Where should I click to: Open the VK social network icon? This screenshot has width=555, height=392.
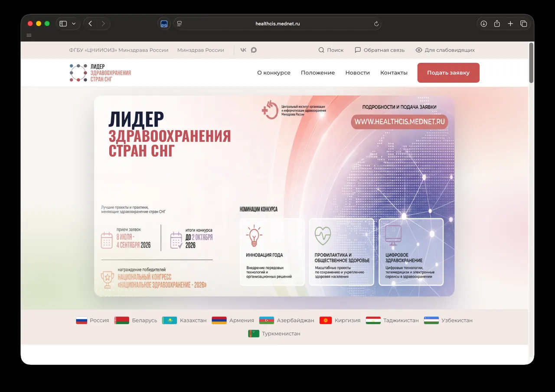tap(243, 50)
